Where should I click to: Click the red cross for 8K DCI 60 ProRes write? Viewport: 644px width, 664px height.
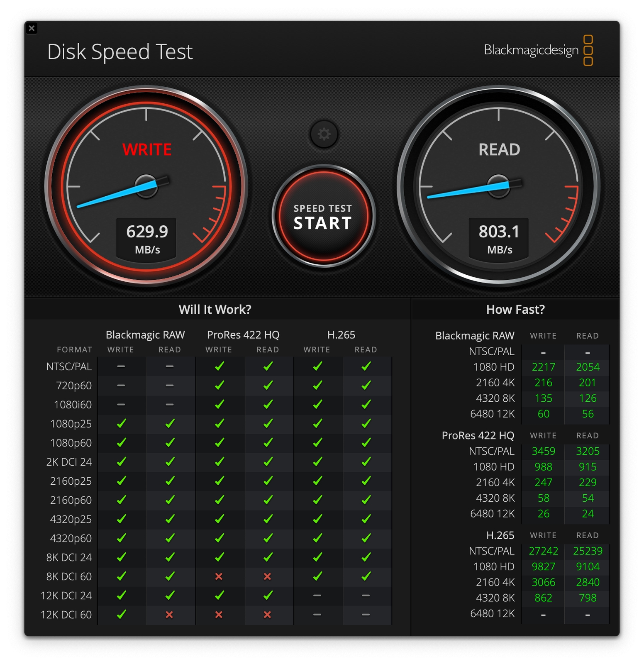tap(219, 576)
